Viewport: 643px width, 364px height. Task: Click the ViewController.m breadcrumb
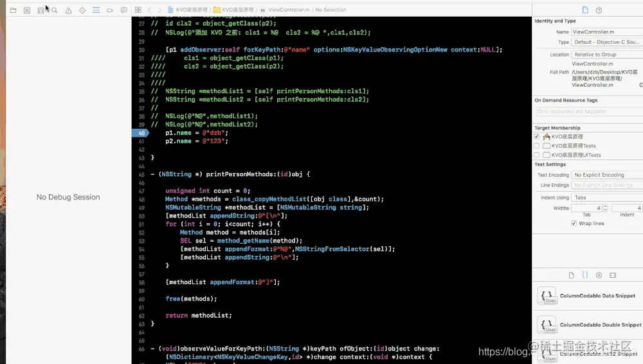point(285,10)
